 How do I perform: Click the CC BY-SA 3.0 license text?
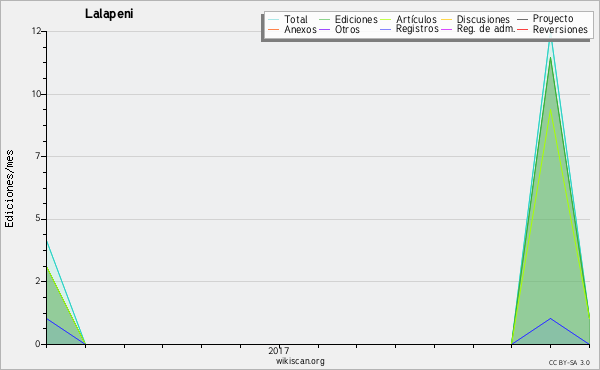click(569, 362)
